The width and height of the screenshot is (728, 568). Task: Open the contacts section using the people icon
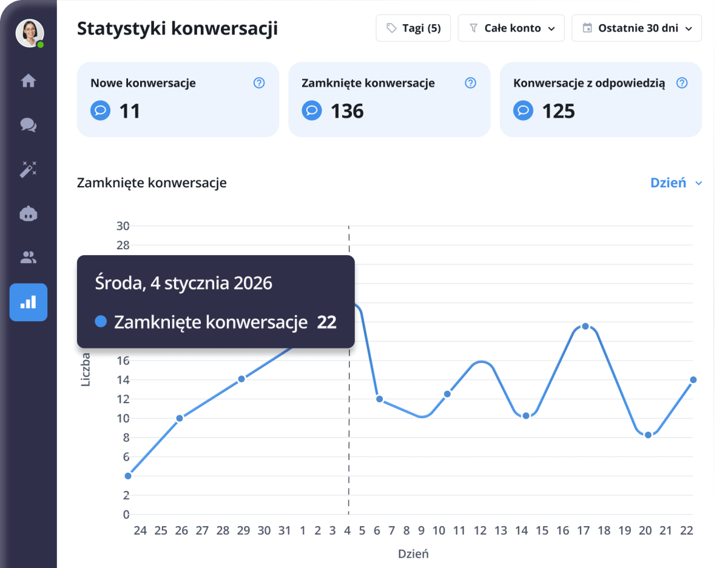click(28, 258)
